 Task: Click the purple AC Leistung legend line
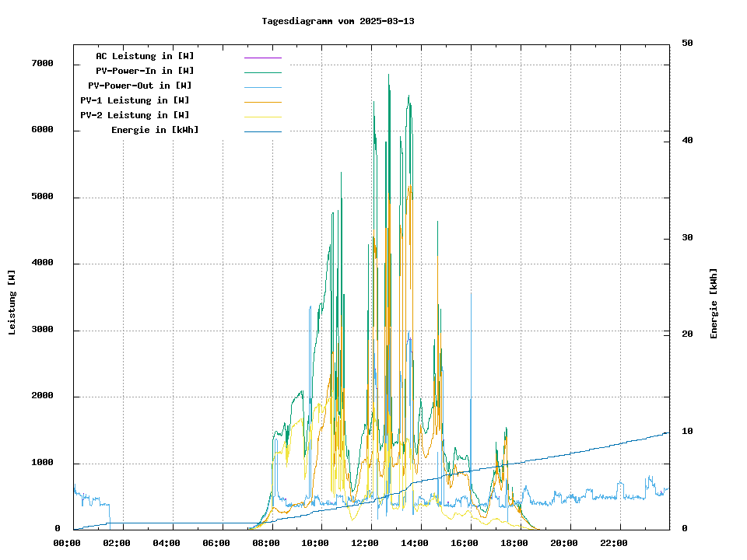pos(262,57)
